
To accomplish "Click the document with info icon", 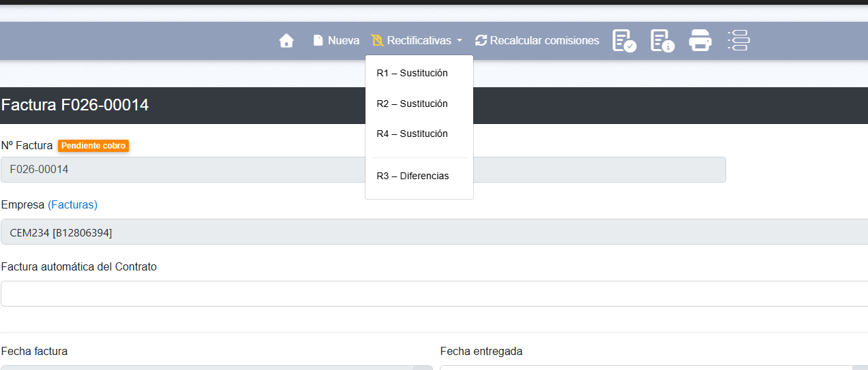I will click(x=663, y=41).
